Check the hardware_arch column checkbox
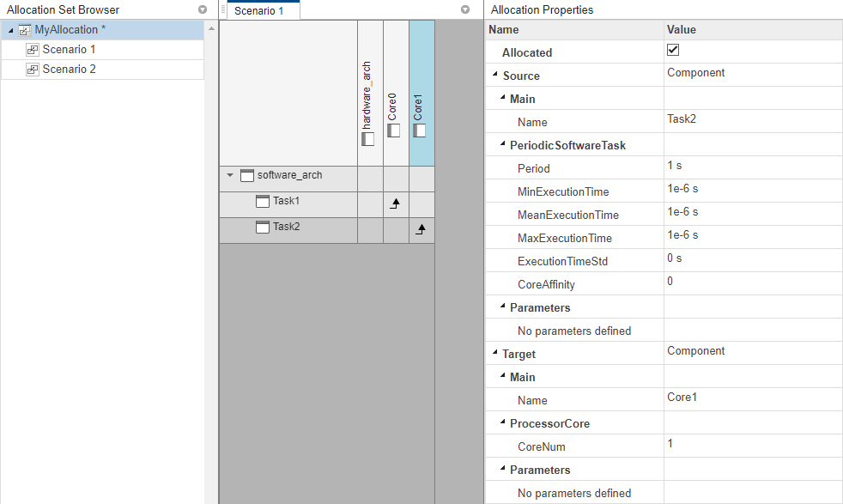 coord(368,139)
